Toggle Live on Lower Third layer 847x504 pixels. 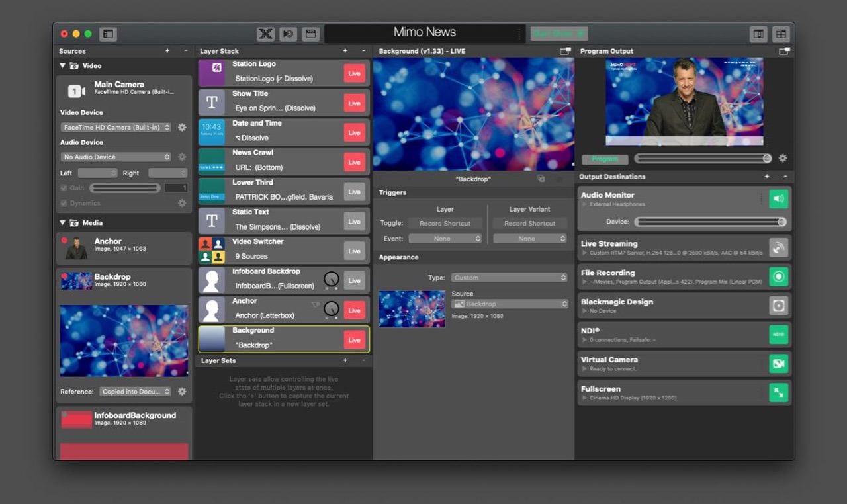click(354, 192)
